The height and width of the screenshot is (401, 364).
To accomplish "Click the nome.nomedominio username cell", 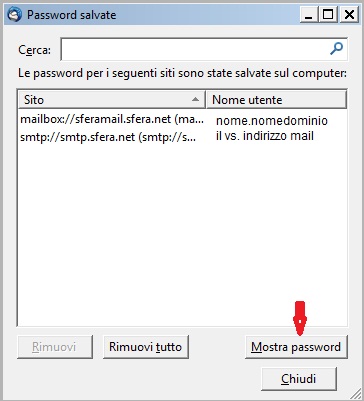I will tap(272, 120).
